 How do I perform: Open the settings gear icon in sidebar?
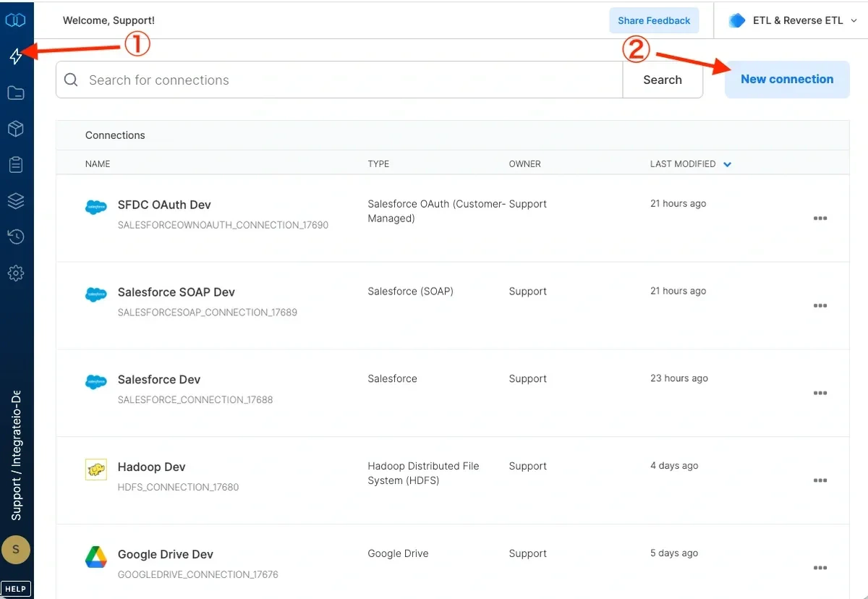pyautogui.click(x=16, y=273)
